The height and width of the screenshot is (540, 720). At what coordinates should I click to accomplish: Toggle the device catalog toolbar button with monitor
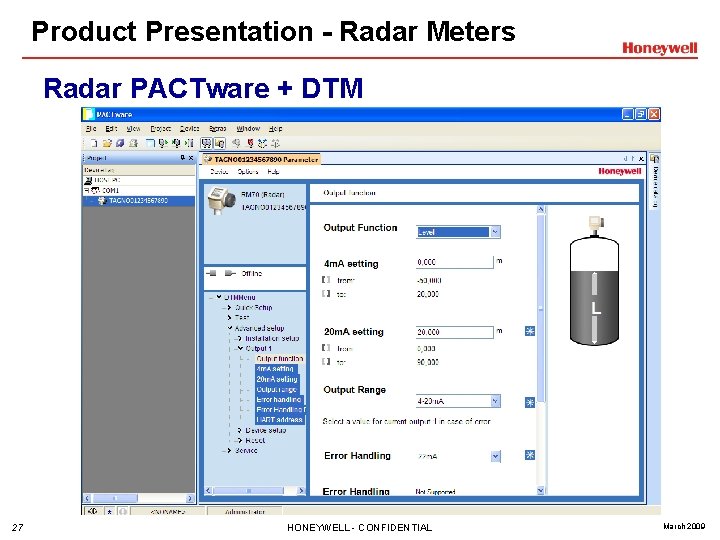click(x=207, y=143)
